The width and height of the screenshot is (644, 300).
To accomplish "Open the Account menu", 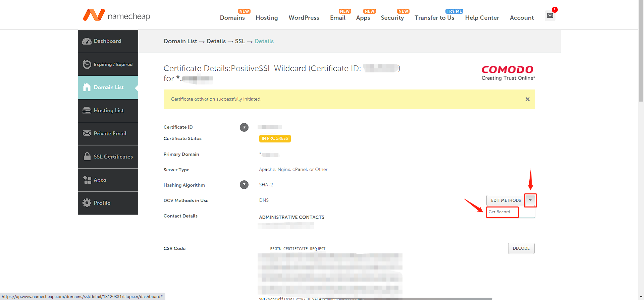I will [522, 18].
